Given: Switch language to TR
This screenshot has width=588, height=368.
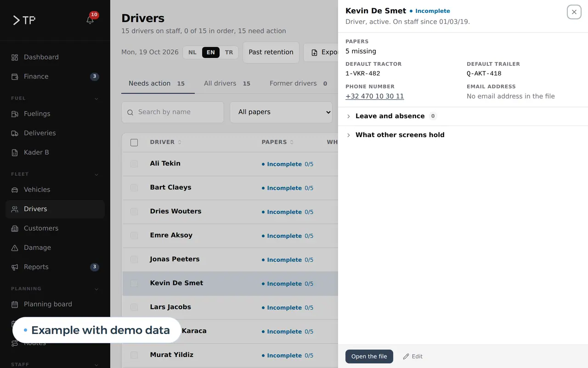Looking at the screenshot, I should [x=229, y=52].
